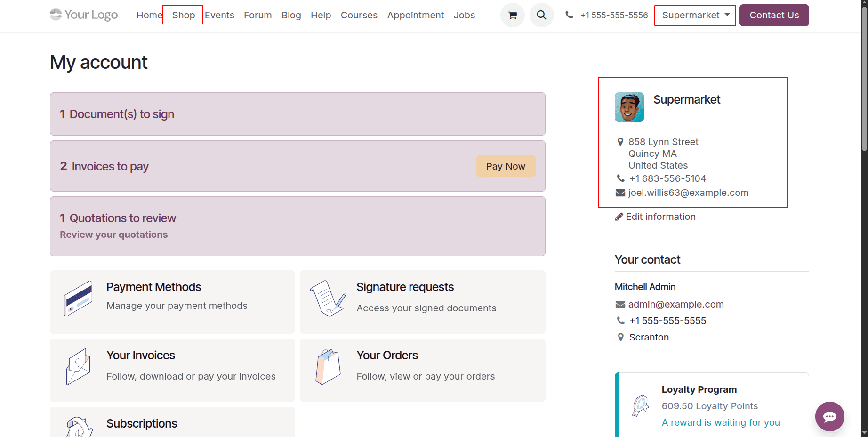Open the Your Orders title
The width and height of the screenshot is (868, 437).
[x=387, y=355]
